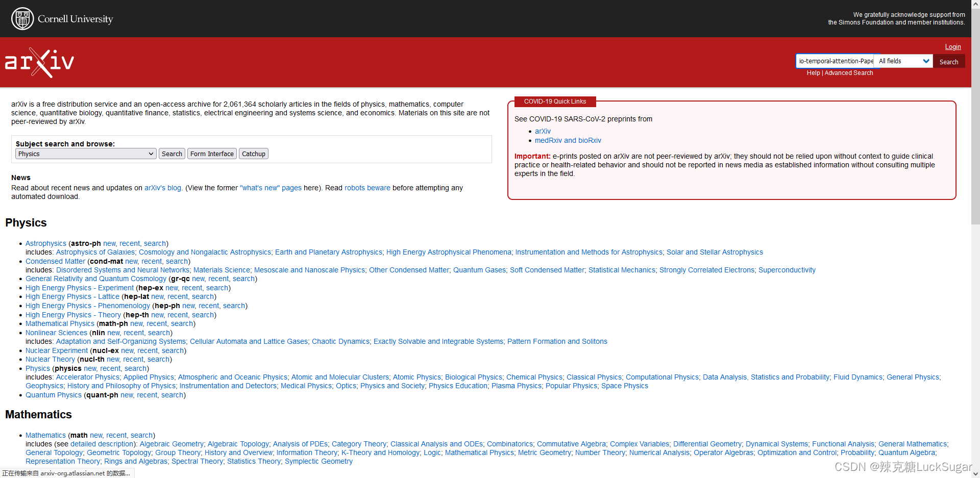Open the Superconductivity link
Screen dimensions: 980x478
[787, 270]
